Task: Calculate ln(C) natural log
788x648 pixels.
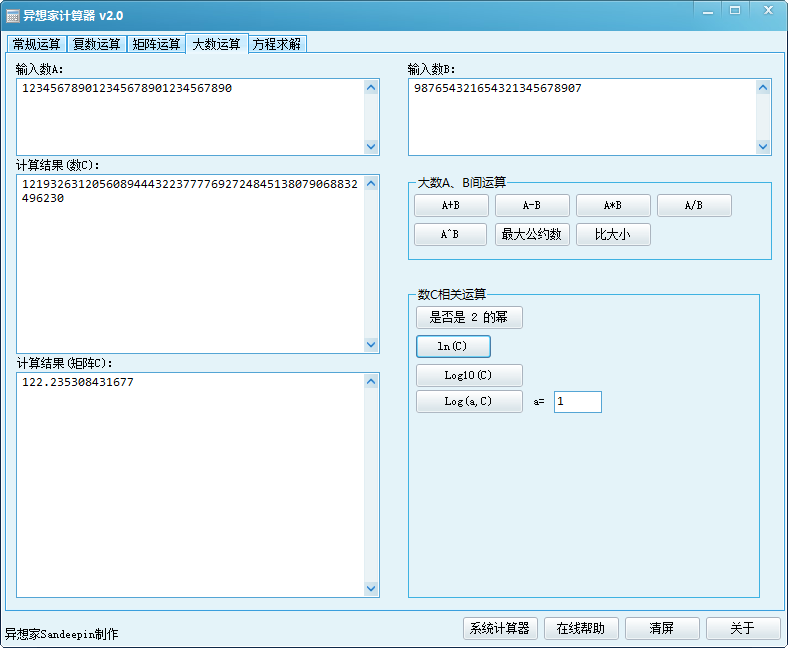Action: click(x=453, y=346)
